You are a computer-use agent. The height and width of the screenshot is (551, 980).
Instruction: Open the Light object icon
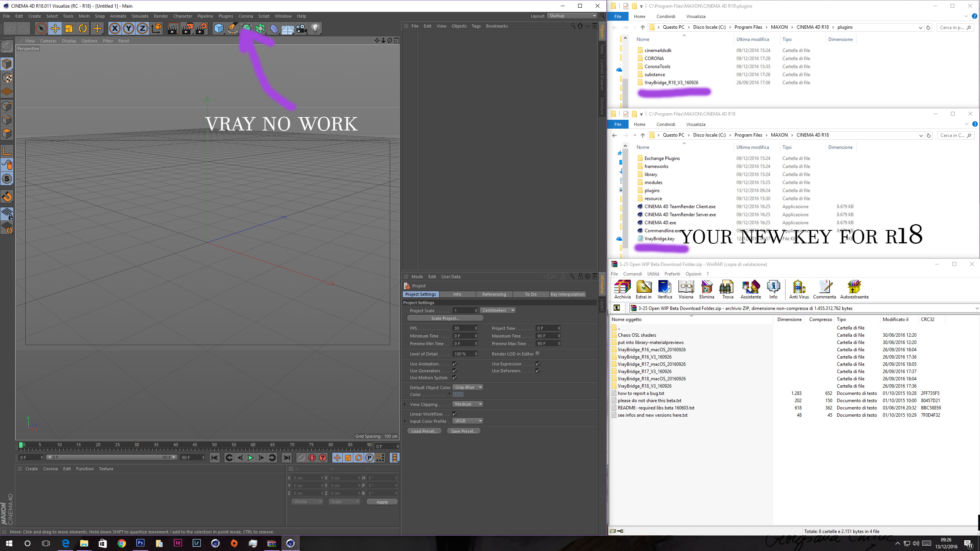click(x=315, y=28)
